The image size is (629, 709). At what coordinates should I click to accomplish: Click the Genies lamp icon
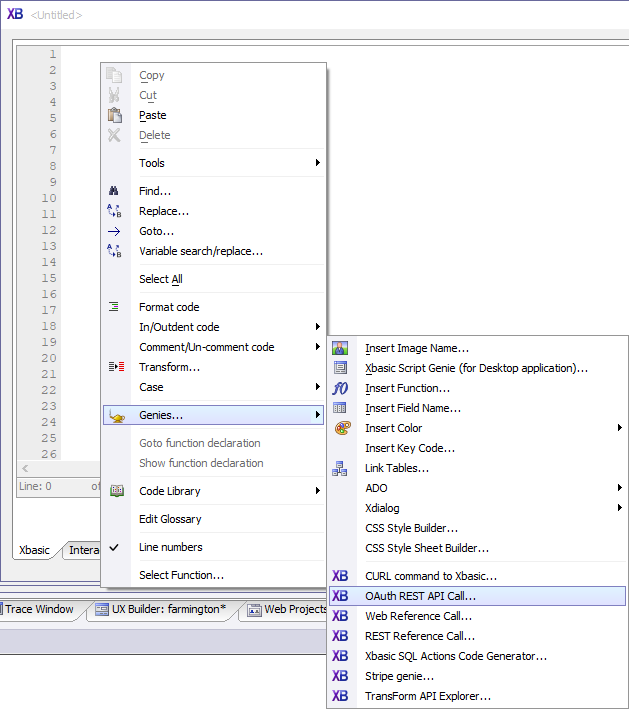tap(117, 416)
